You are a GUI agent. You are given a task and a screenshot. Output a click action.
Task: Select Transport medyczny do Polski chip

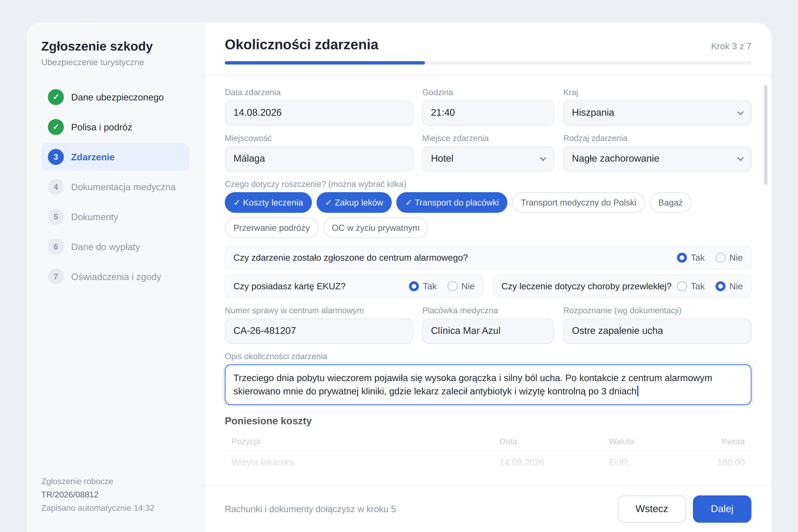pos(578,202)
